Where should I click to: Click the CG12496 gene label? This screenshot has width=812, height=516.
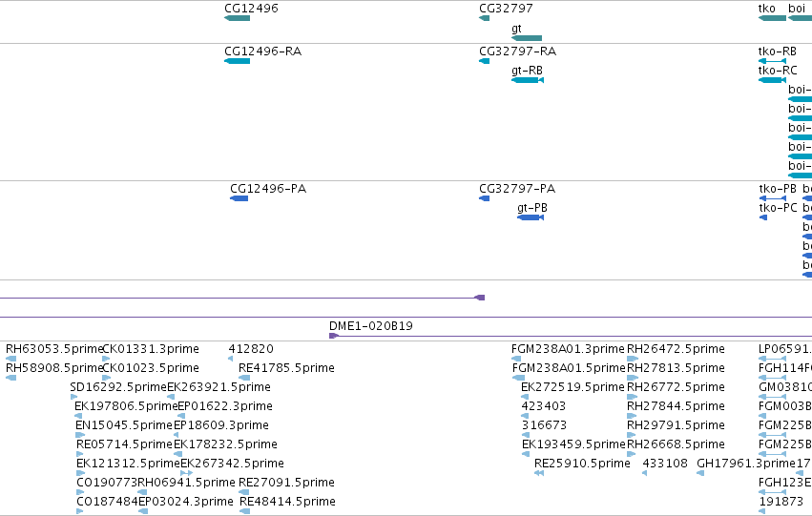coord(251,9)
